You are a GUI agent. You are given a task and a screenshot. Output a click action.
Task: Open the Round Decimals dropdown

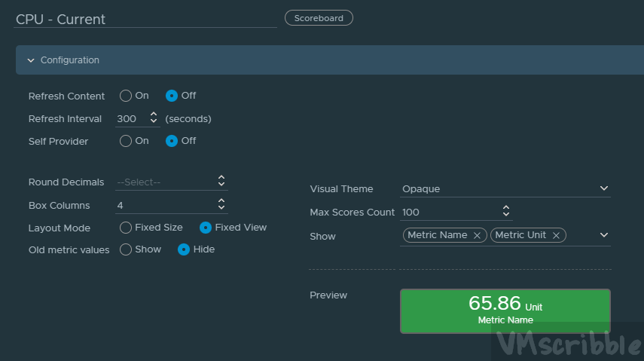(171, 182)
